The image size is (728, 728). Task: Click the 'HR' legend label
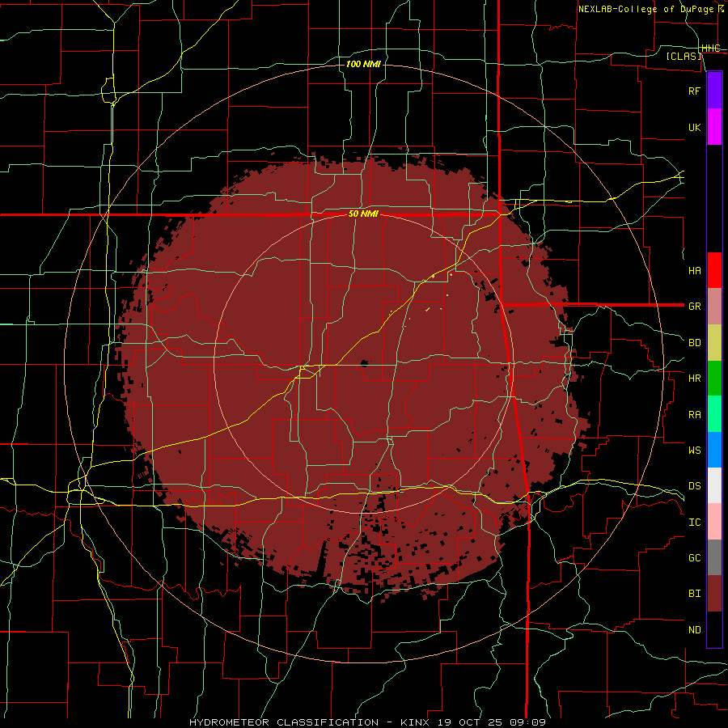click(x=695, y=379)
